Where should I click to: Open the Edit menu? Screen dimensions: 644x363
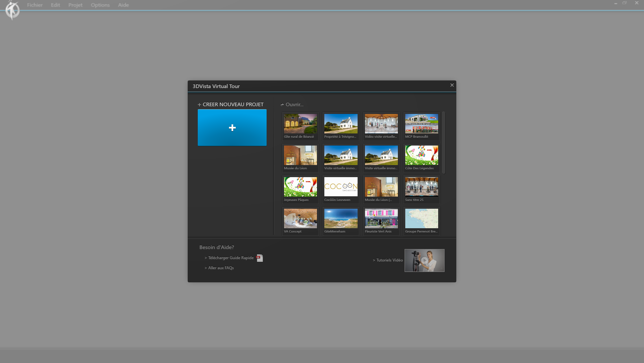[55, 5]
